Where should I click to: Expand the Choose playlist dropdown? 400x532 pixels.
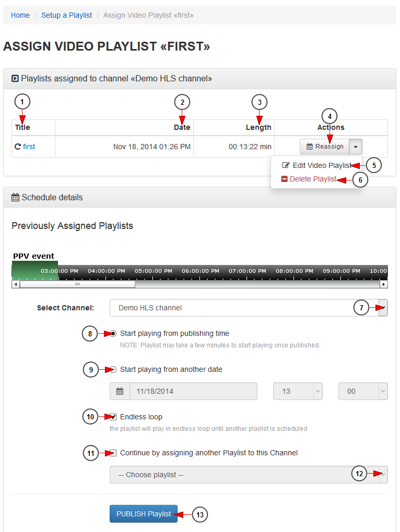249,475
